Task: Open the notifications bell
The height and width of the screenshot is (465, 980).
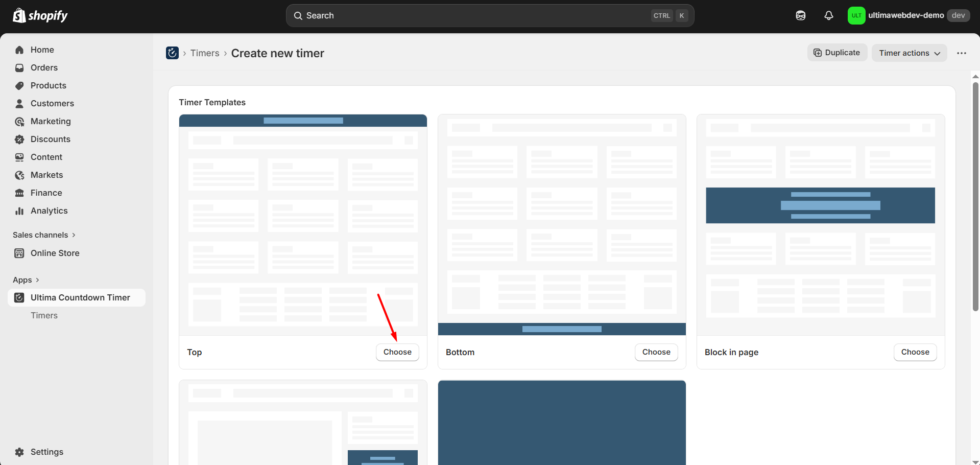Action: coord(829,15)
